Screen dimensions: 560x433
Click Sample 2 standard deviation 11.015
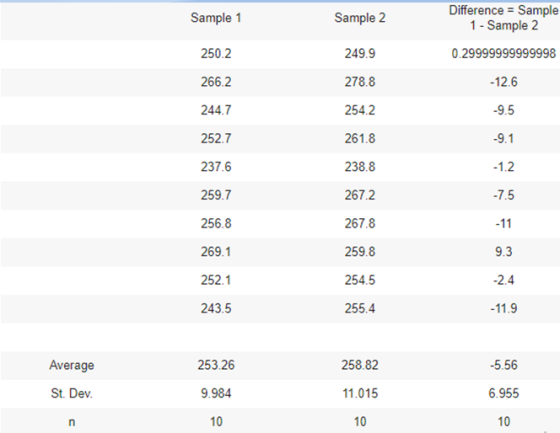[360, 393]
